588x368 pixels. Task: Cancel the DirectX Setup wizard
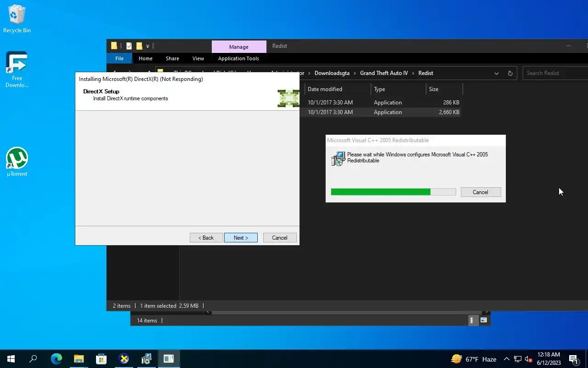[280, 238]
